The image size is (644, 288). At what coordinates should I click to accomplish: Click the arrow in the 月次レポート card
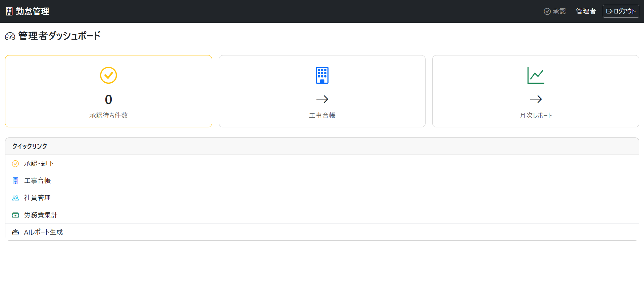pyautogui.click(x=536, y=99)
